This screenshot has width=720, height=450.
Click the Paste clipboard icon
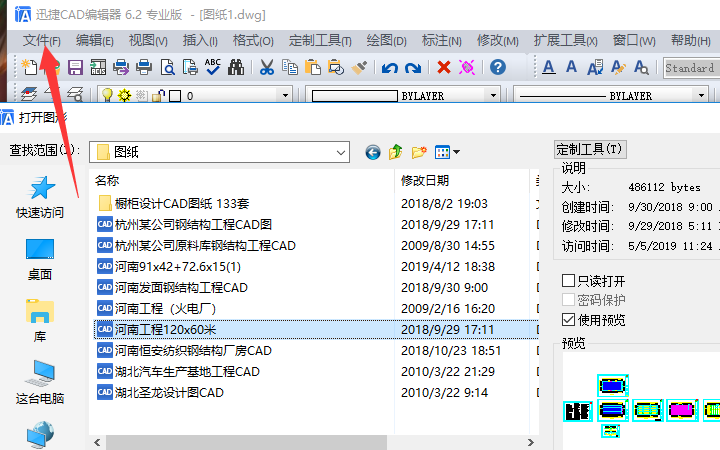[x=313, y=68]
